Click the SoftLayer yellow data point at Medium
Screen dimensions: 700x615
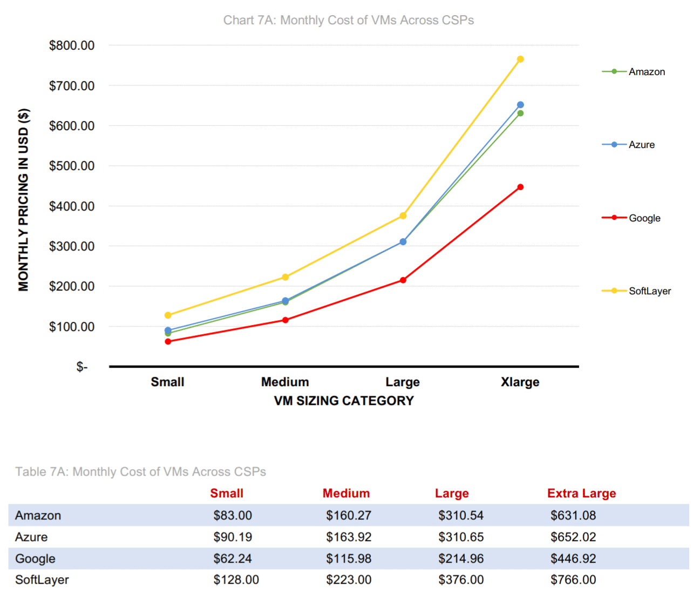click(286, 278)
